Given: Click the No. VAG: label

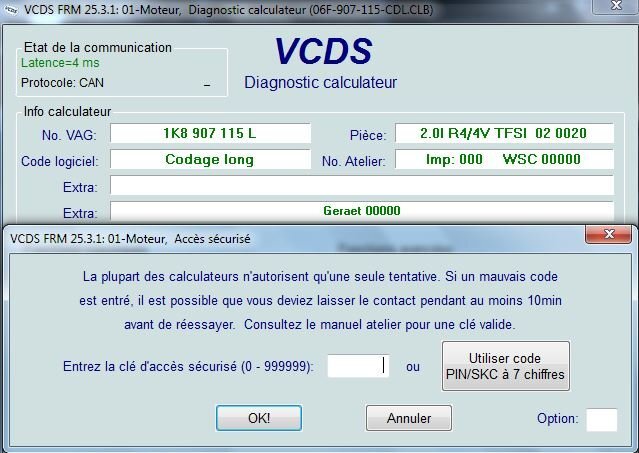Looking at the screenshot, I should [x=69, y=135].
